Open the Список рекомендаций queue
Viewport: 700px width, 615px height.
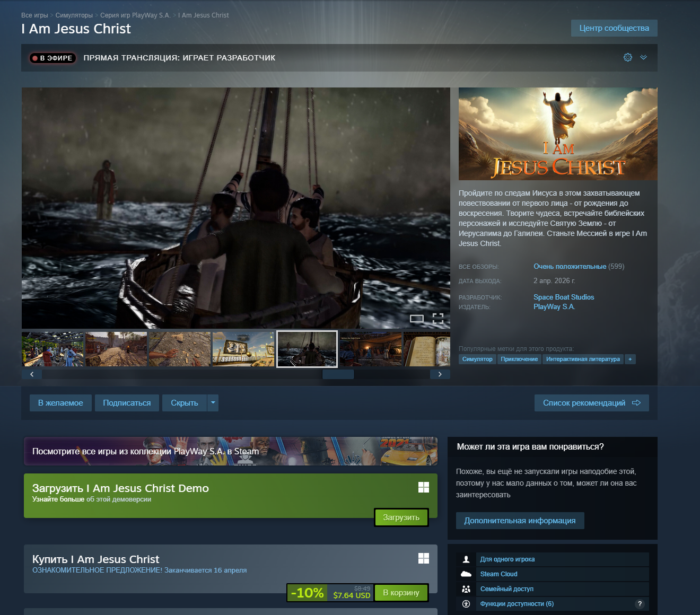pos(592,403)
